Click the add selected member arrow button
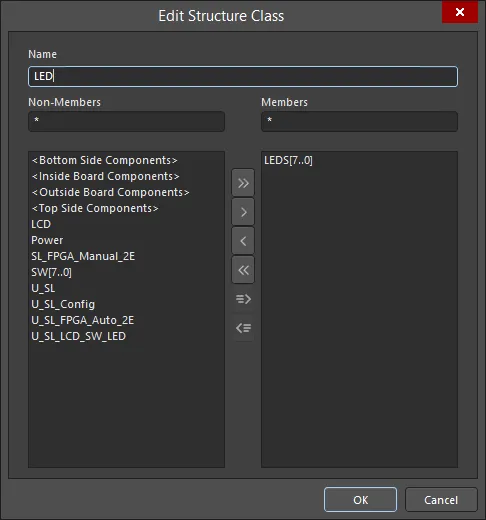This screenshot has width=486, height=520. point(243,212)
